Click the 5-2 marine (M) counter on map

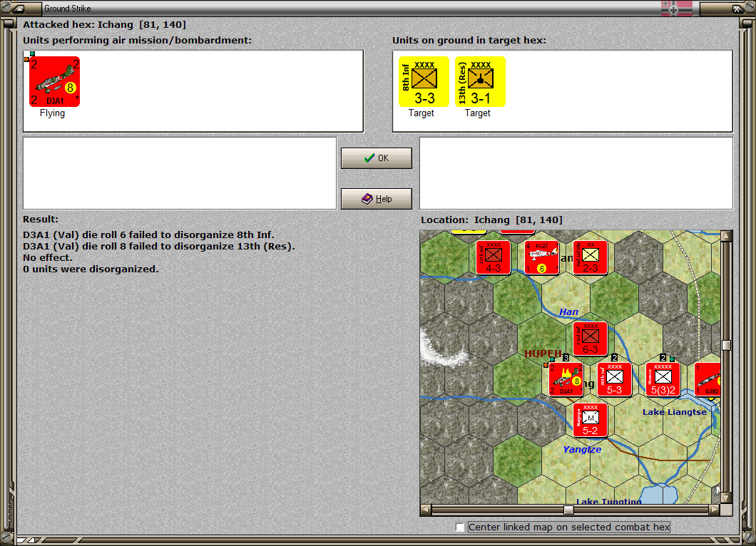(590, 421)
